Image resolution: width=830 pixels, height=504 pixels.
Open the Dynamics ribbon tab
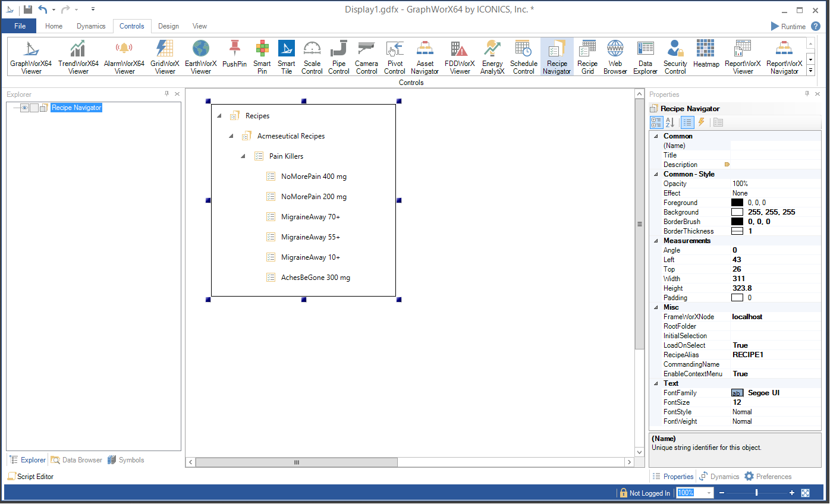91,26
